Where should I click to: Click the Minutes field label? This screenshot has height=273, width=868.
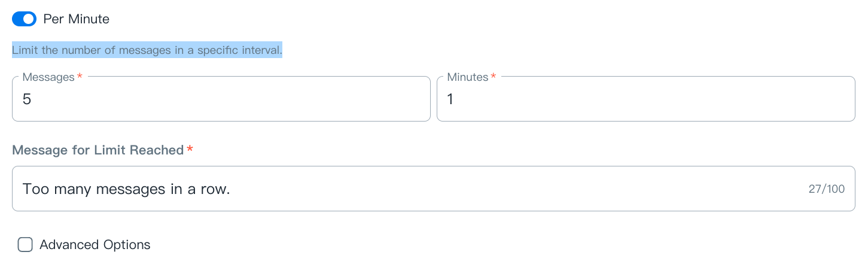pyautogui.click(x=467, y=77)
